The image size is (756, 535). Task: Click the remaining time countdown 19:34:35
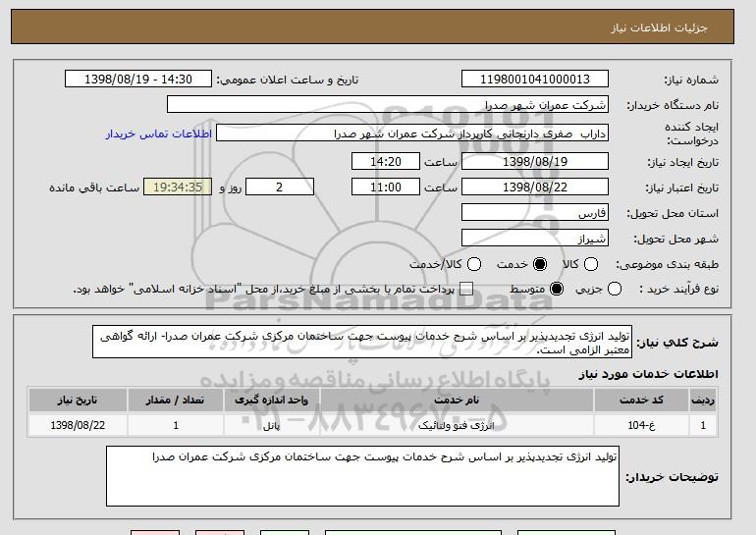click(178, 187)
